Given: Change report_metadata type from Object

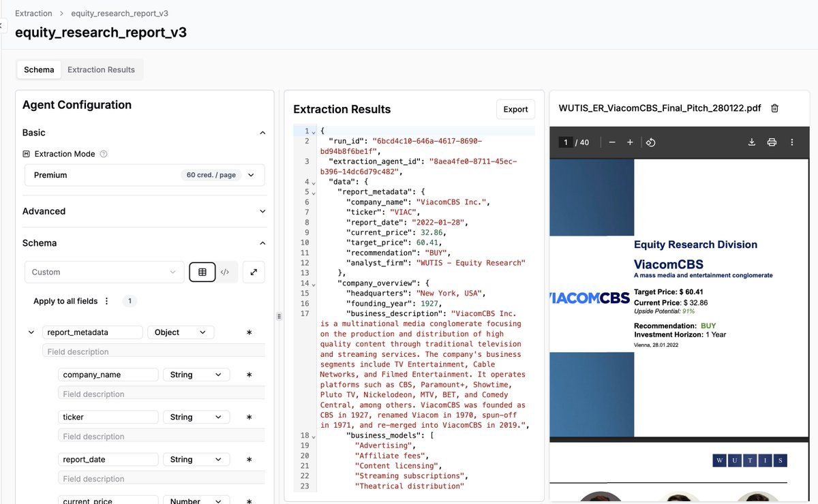Looking at the screenshot, I should pyautogui.click(x=181, y=332).
